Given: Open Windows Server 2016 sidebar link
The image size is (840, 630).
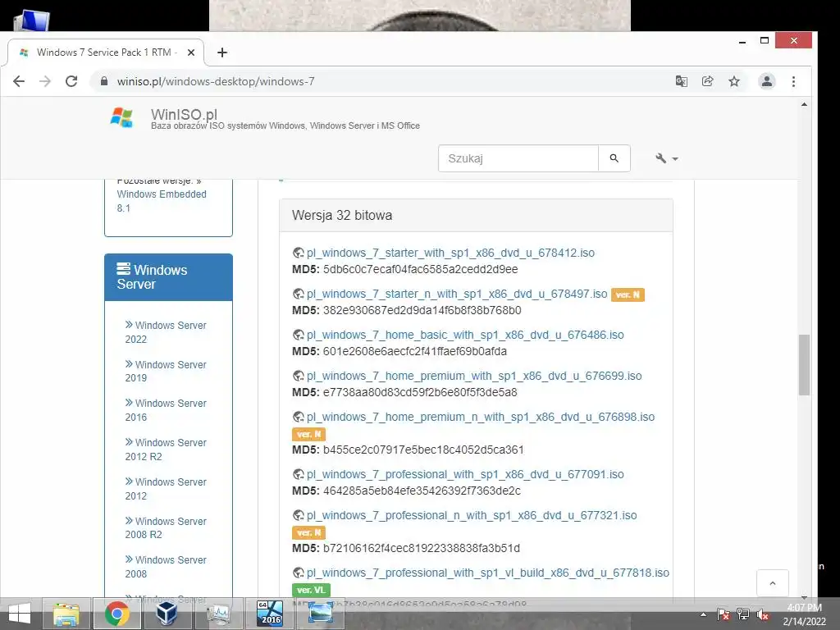Looking at the screenshot, I should click(x=166, y=410).
